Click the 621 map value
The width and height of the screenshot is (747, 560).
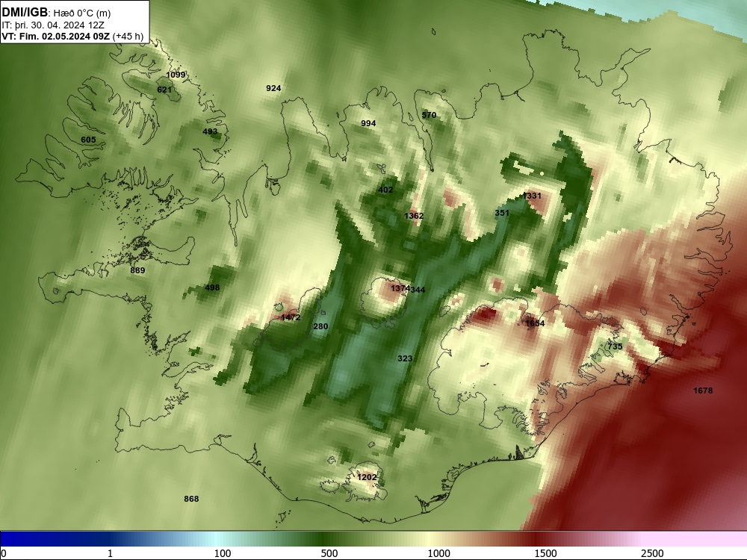(164, 90)
